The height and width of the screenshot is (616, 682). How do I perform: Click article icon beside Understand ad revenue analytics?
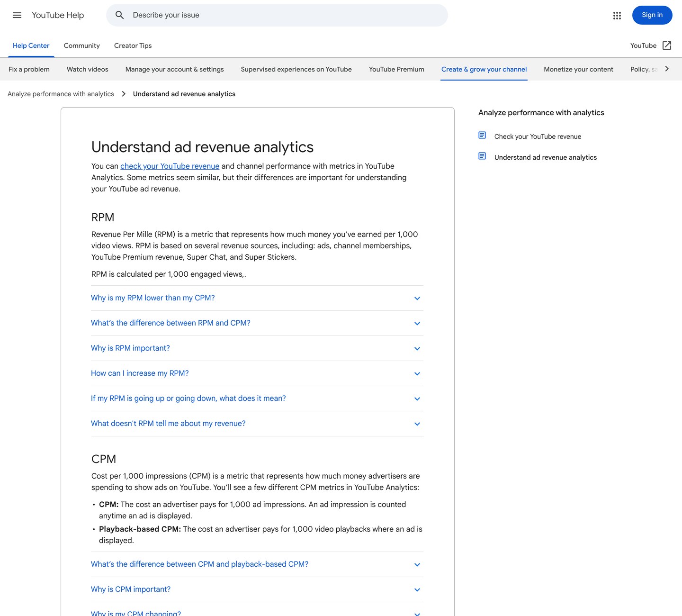[x=482, y=156]
